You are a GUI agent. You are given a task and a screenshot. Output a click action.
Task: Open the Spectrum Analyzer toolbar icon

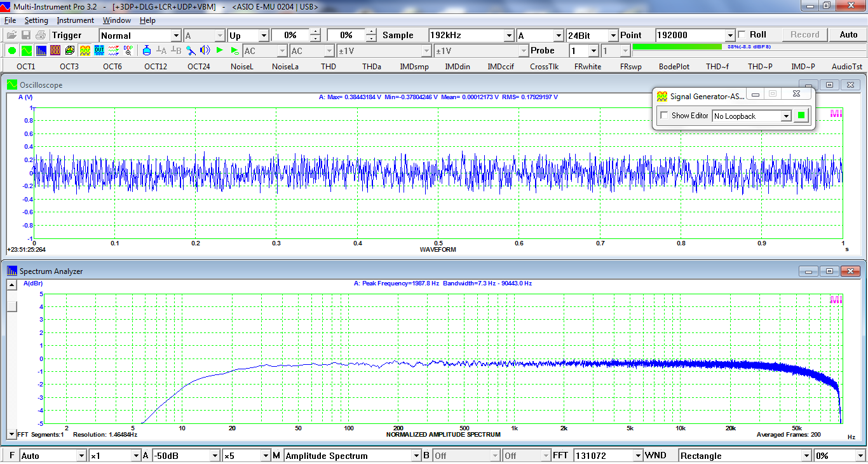(41, 50)
